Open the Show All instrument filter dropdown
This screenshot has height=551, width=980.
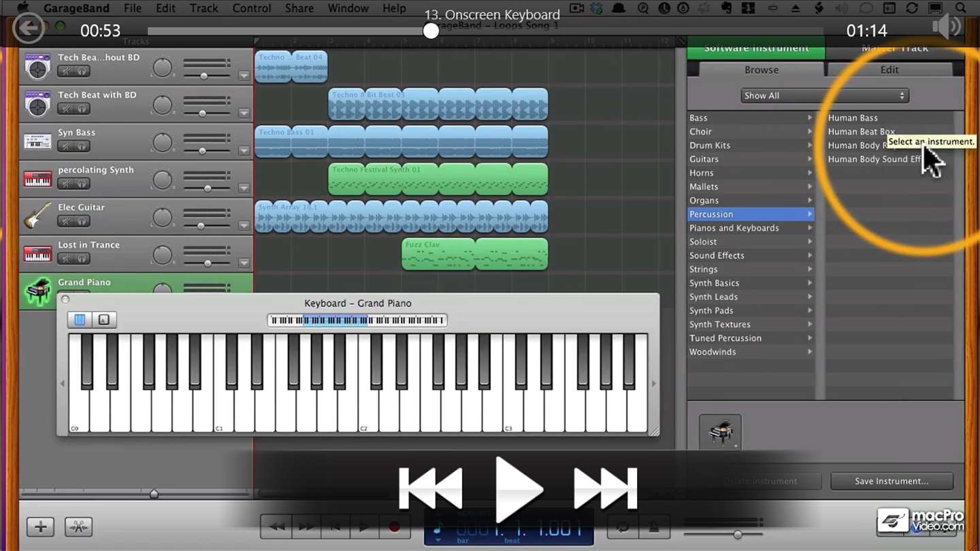[x=825, y=96]
